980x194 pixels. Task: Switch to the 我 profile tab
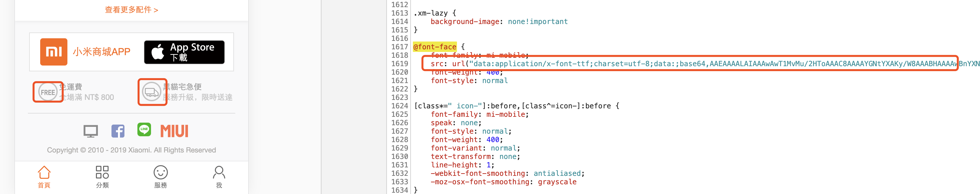point(219,177)
